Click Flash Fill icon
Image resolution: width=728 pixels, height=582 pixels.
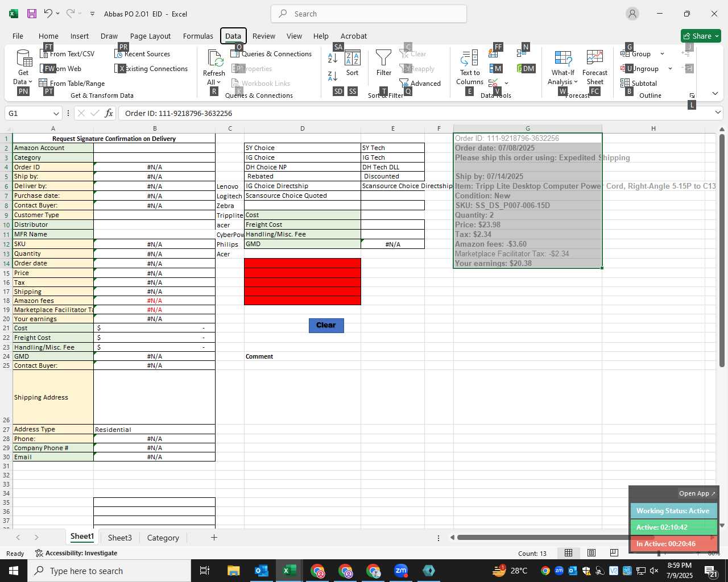[494, 53]
